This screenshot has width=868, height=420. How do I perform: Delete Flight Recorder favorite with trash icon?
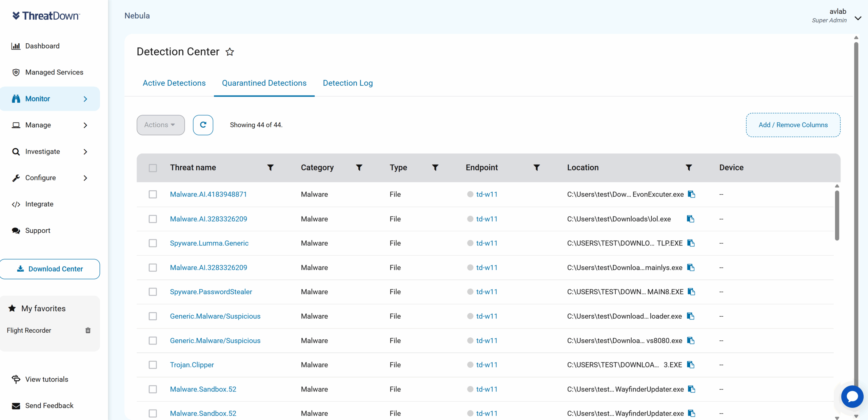[88, 330]
